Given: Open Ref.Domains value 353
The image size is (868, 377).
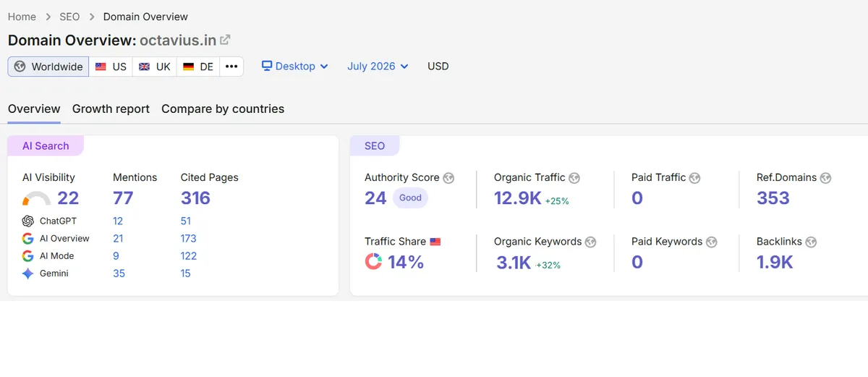Looking at the screenshot, I should (x=773, y=198).
